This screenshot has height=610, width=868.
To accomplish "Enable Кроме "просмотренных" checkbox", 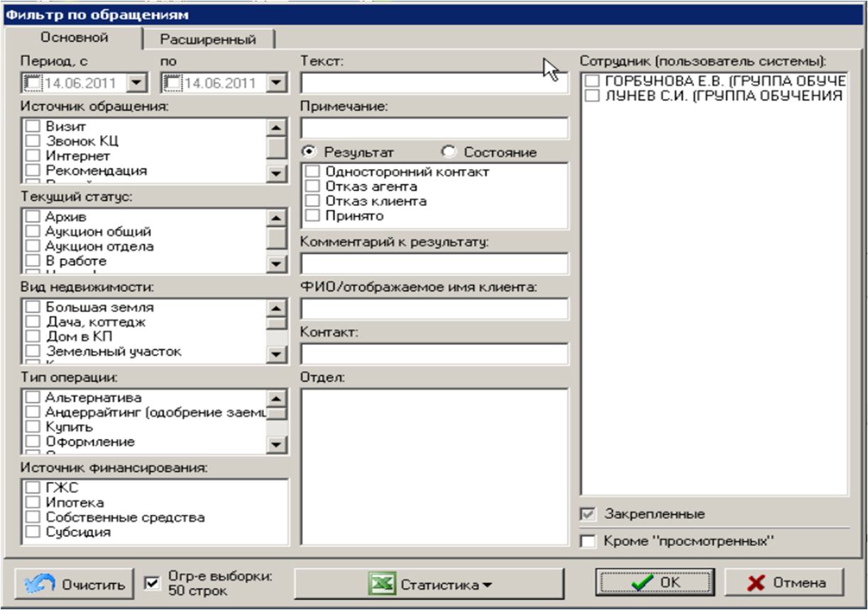I will click(588, 541).
